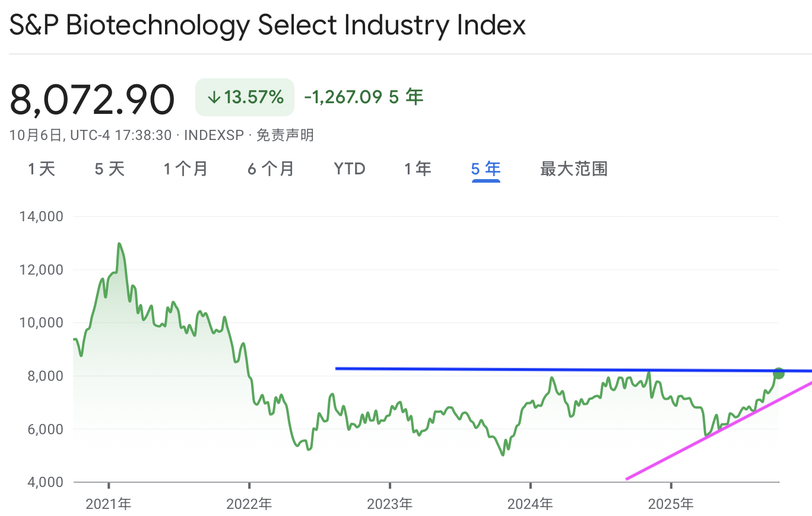This screenshot has height=516, width=812.
Task: Open the 最大范围 chart view
Action: coord(573,169)
